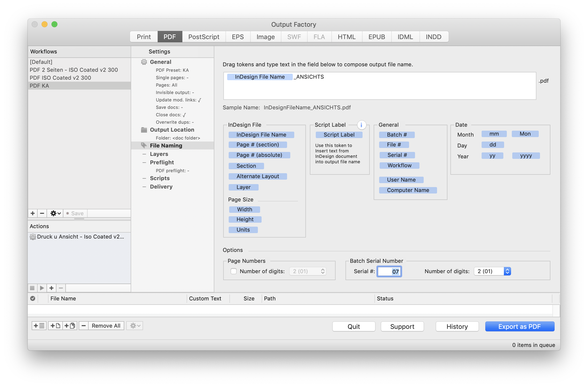Image resolution: width=588 pixels, height=387 pixels.
Task: Open Batch Serial number of digits dropdown
Action: pyautogui.click(x=492, y=271)
